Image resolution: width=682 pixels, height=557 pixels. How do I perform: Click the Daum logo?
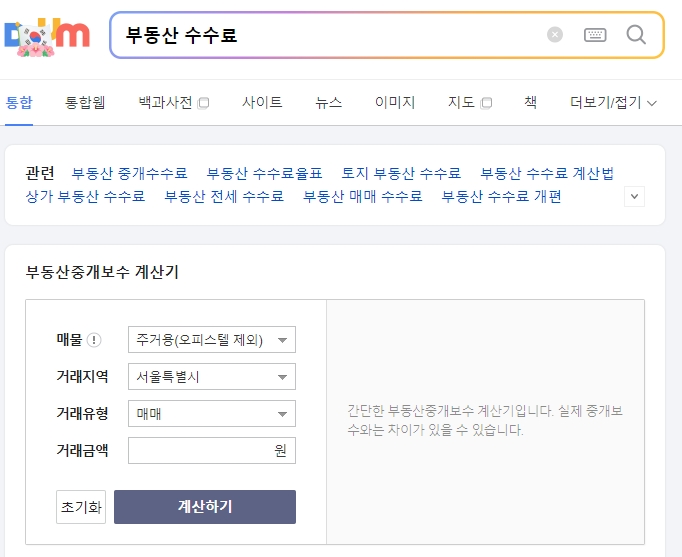(x=47, y=37)
